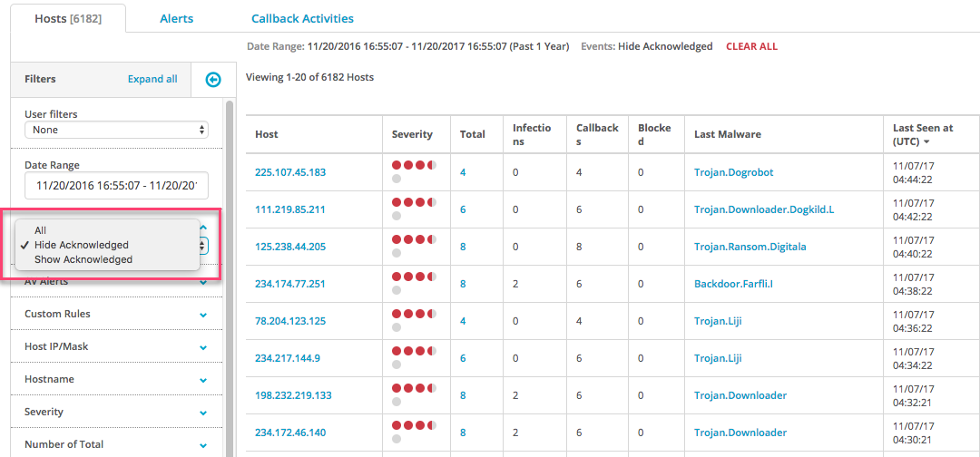Click total 6 for host 111.219.85.211
Image resolution: width=980 pixels, height=457 pixels.
pos(463,209)
